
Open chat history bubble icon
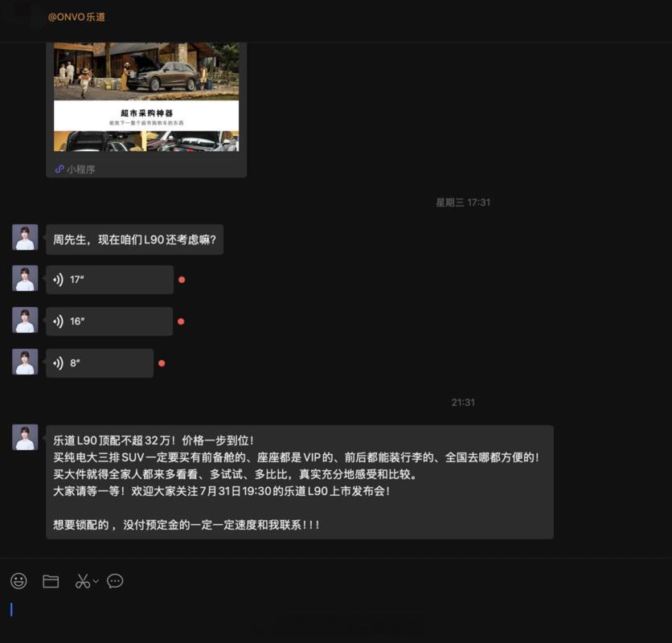115,581
